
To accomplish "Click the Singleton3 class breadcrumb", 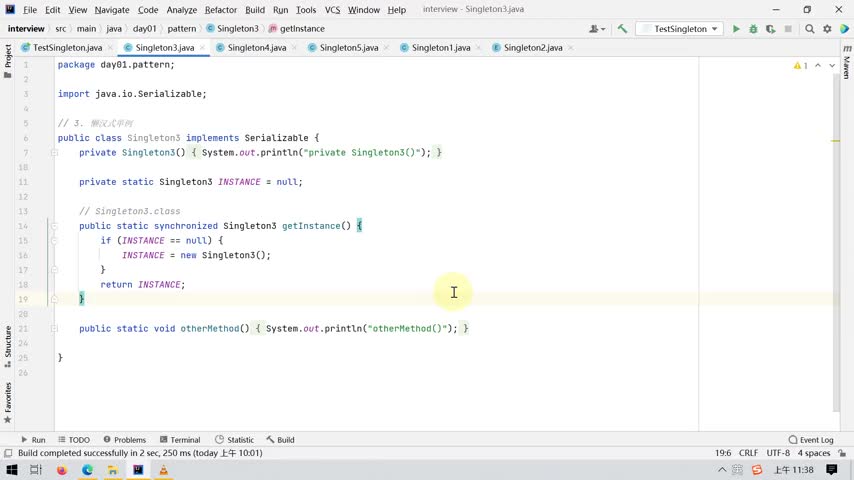I will [x=233, y=29].
